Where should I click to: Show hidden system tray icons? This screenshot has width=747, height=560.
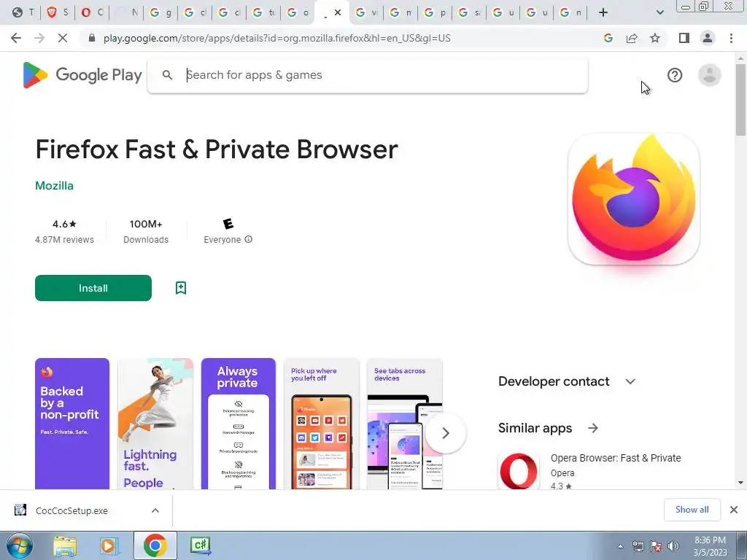620,546
